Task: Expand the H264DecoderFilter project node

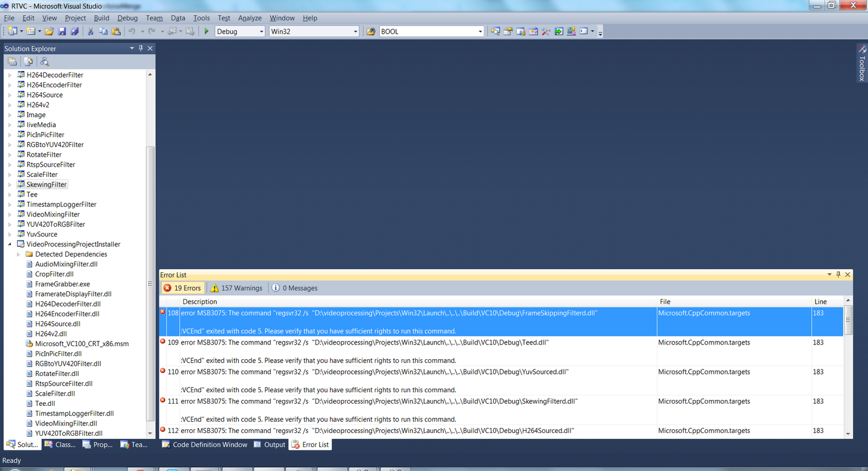Action: click(x=10, y=75)
